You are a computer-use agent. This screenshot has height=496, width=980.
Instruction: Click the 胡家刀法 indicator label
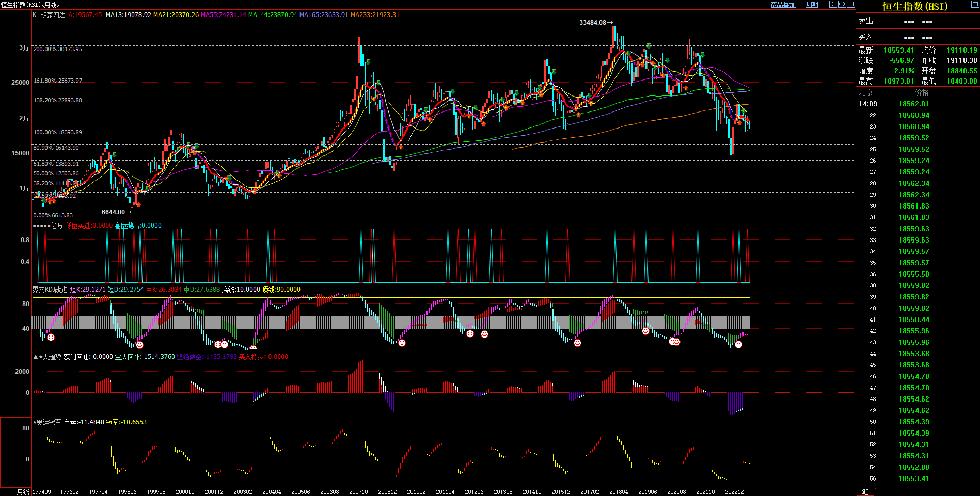(53, 15)
